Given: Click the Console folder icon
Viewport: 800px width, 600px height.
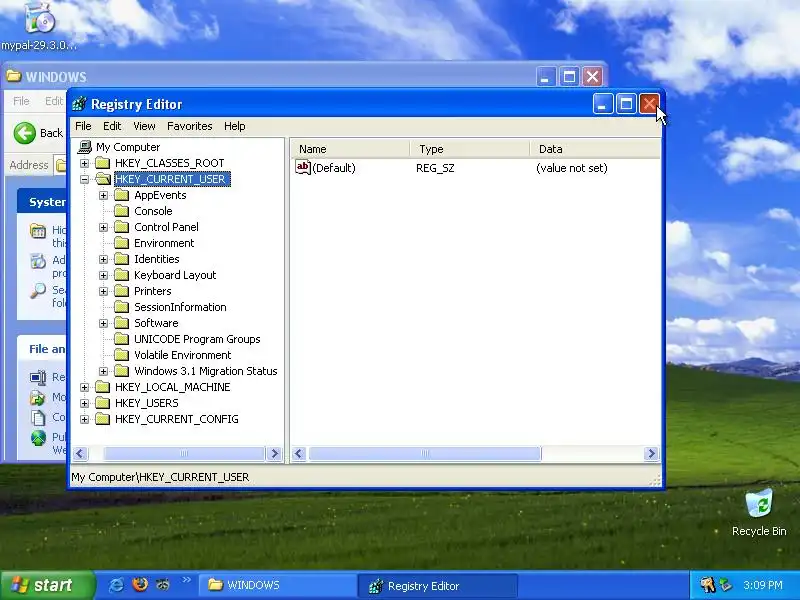Looking at the screenshot, I should pos(121,211).
